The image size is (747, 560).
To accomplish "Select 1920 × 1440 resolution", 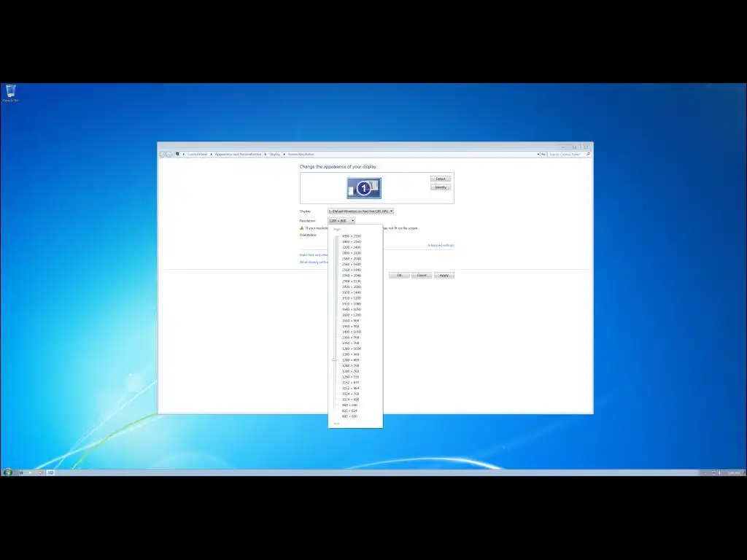I will 352,292.
